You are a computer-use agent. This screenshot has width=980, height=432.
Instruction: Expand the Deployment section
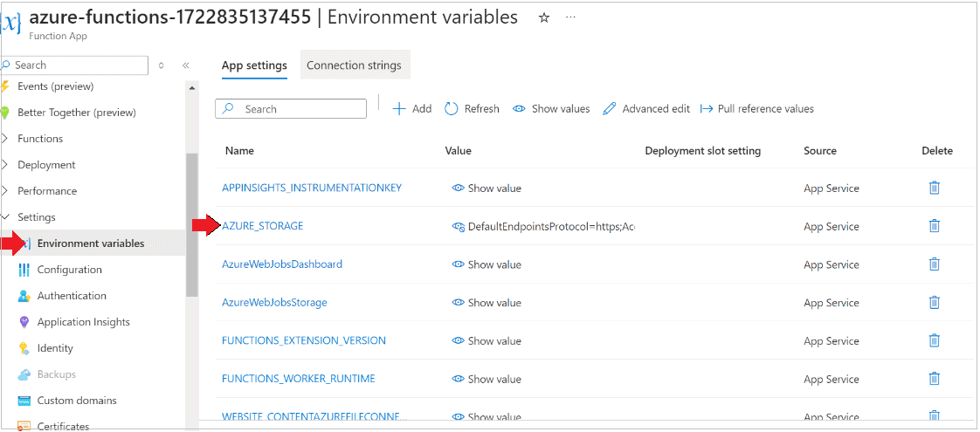tap(5, 165)
